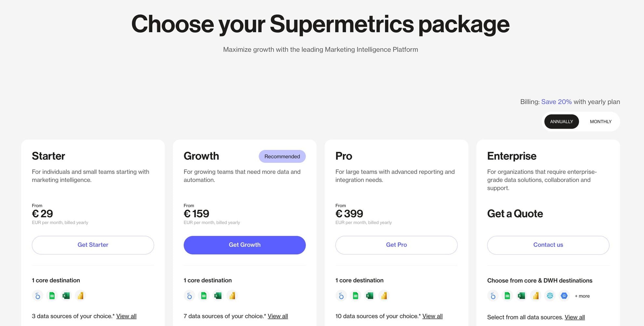Toggle the Power BI destination under Growth
644x326 pixels.
point(232,295)
